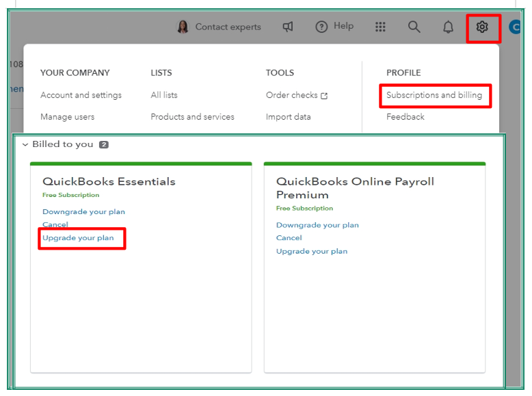Click Upgrade your plan under QuickBooks Essentials
The height and width of the screenshot is (396, 532).
(78, 238)
